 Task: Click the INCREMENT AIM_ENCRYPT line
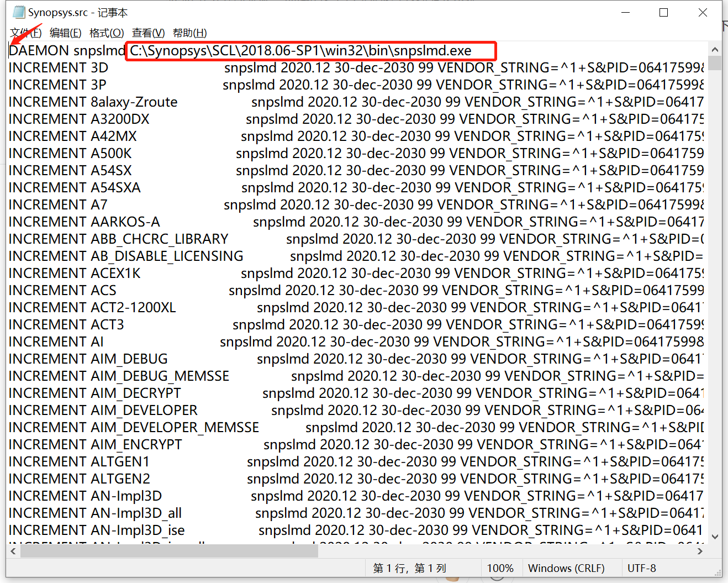356,445
